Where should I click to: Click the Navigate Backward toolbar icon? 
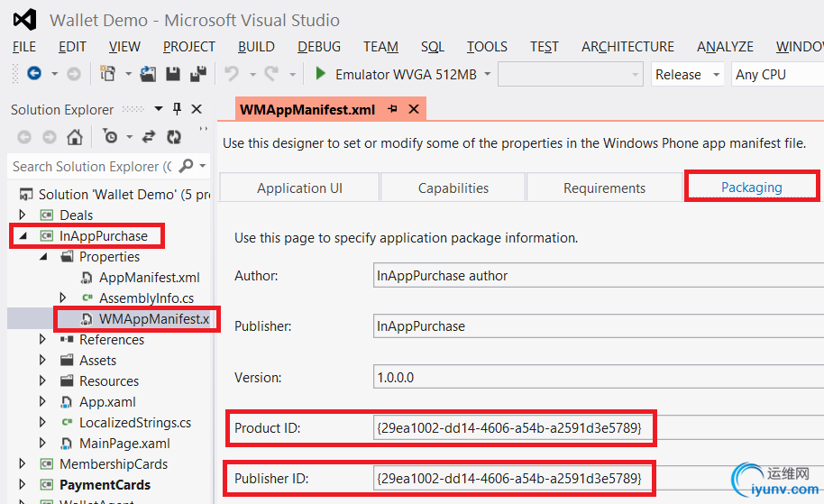[34, 74]
